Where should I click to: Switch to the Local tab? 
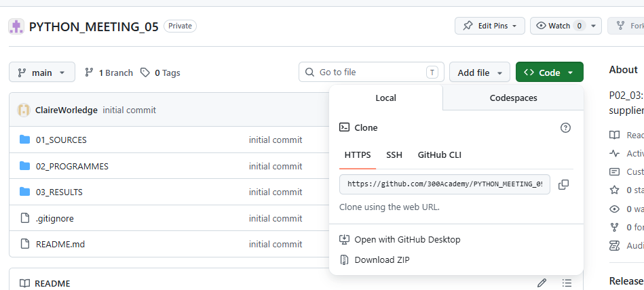pos(385,98)
